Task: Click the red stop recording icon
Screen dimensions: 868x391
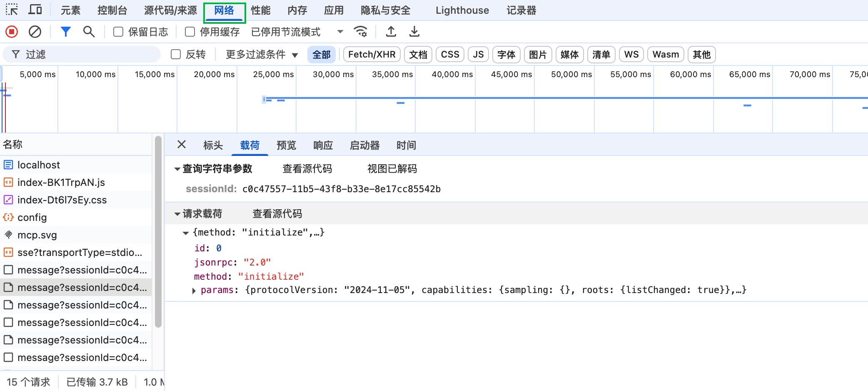Action: [12, 32]
